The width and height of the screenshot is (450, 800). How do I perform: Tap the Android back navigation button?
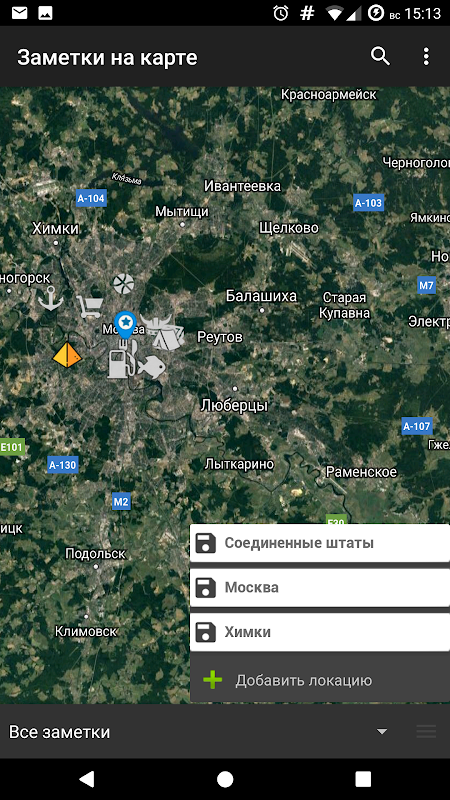click(x=87, y=779)
